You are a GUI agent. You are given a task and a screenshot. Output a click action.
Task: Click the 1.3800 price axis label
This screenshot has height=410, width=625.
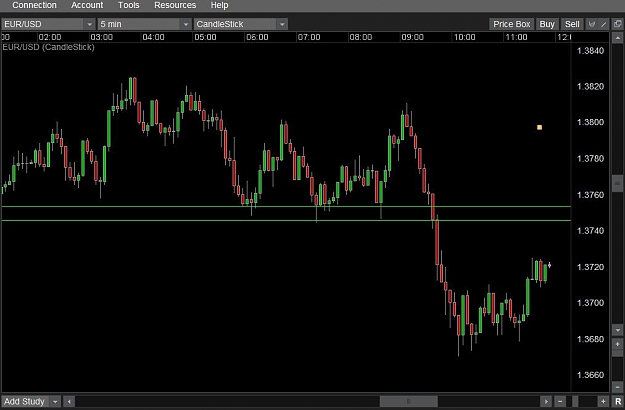coord(590,122)
